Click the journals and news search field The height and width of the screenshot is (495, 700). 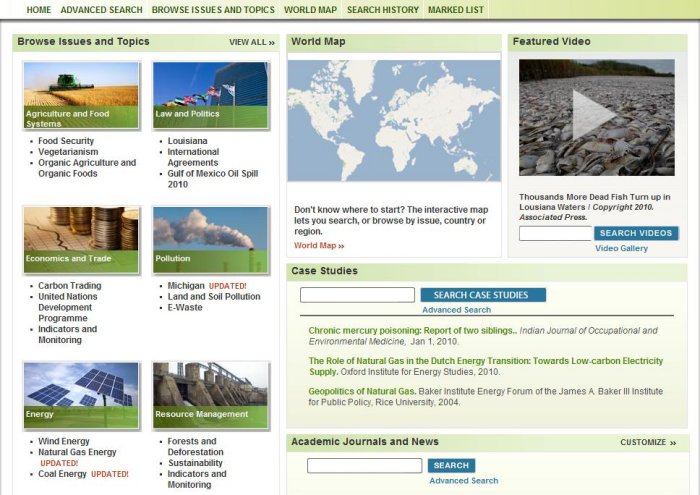click(364, 466)
